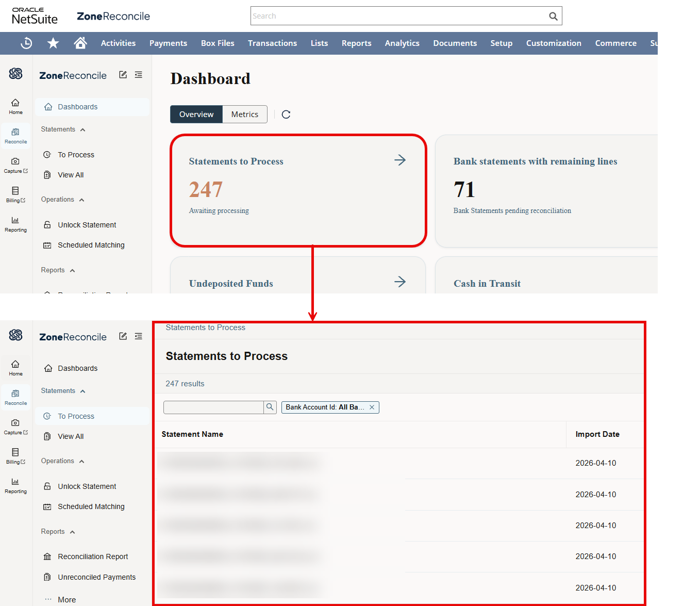Select Home in the lower icon rail

(15, 368)
